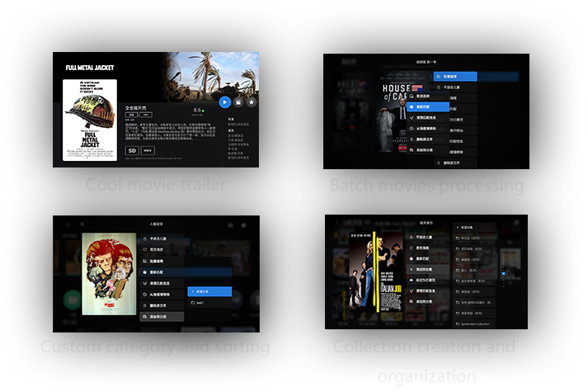
Task: Choose 取消选择 in House of Cards front menu
Action: point(428,96)
